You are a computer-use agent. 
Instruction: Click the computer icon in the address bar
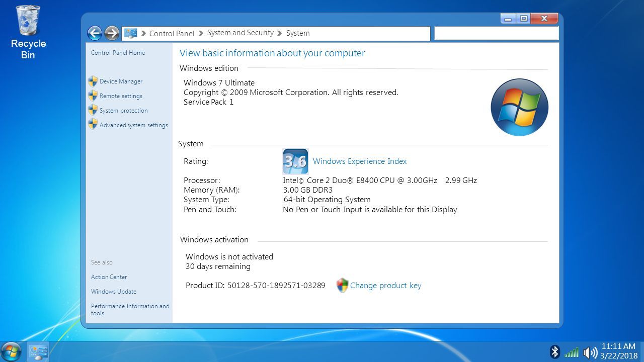[130, 33]
